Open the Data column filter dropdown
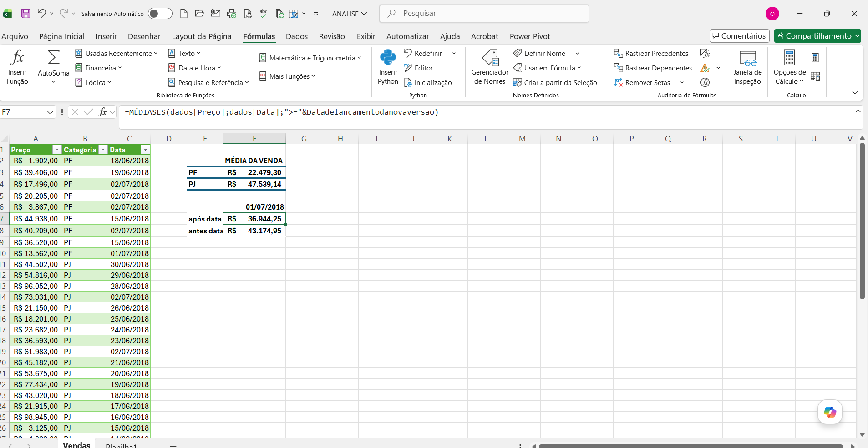The width and height of the screenshot is (868, 448). click(145, 150)
